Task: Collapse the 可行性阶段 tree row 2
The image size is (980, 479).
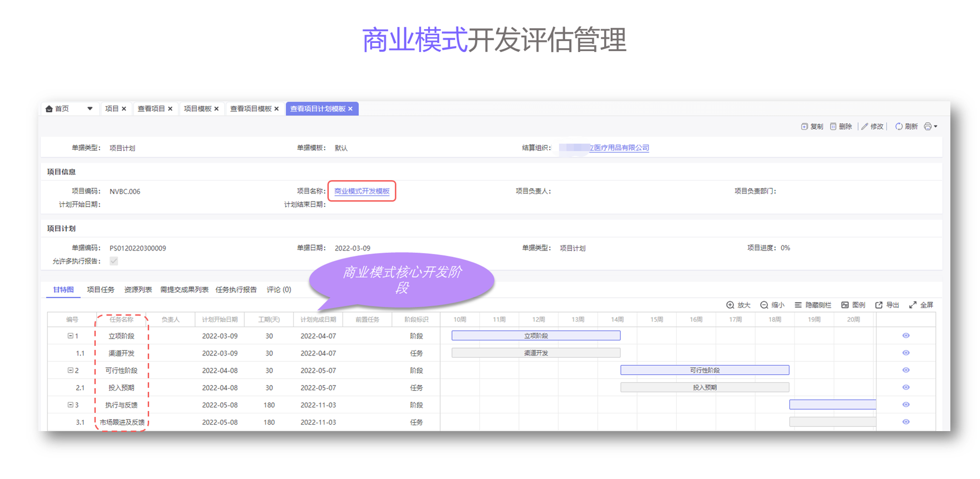Action: [x=70, y=371]
